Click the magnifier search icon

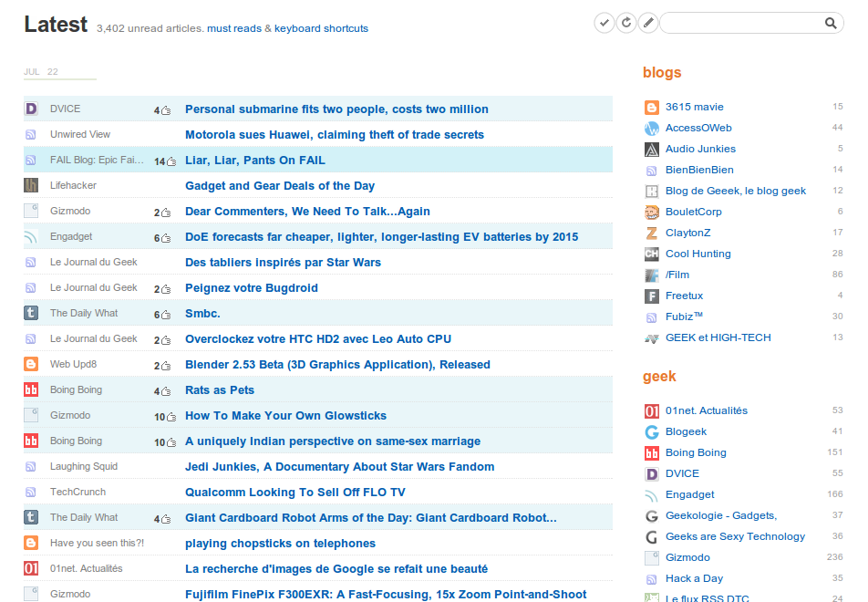[x=831, y=23]
